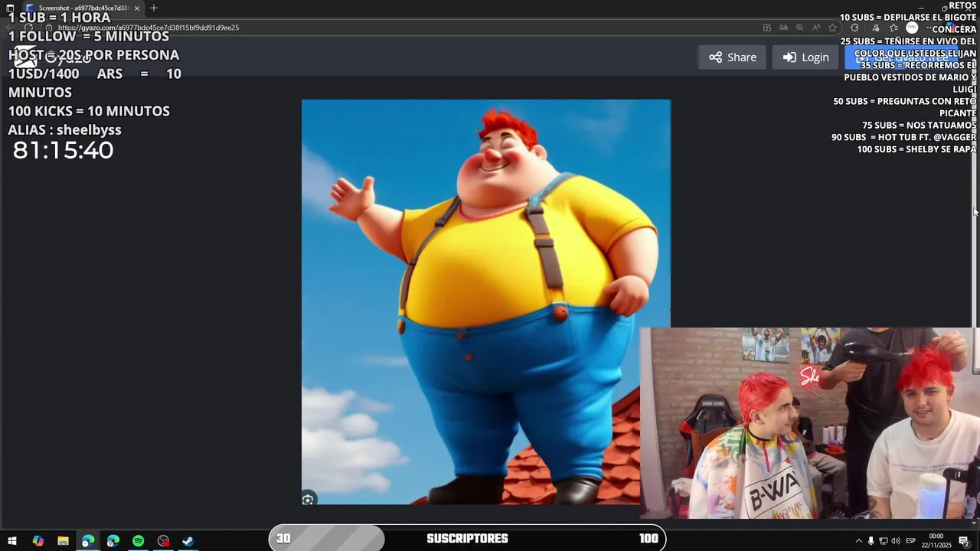
Task: Click the Share button on Gyazo
Action: tap(732, 57)
